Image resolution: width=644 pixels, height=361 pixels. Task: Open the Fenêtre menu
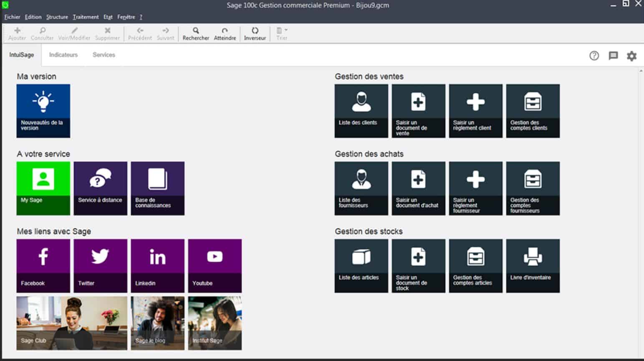point(126,17)
